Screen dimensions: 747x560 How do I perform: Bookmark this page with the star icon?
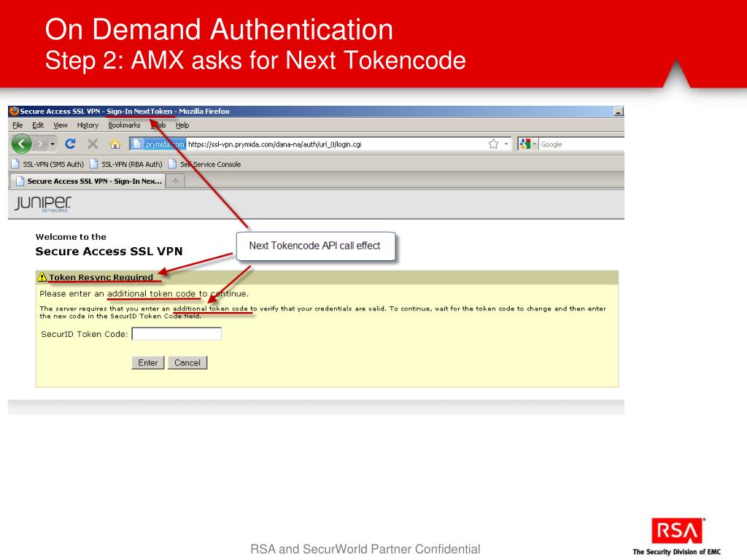tap(494, 144)
